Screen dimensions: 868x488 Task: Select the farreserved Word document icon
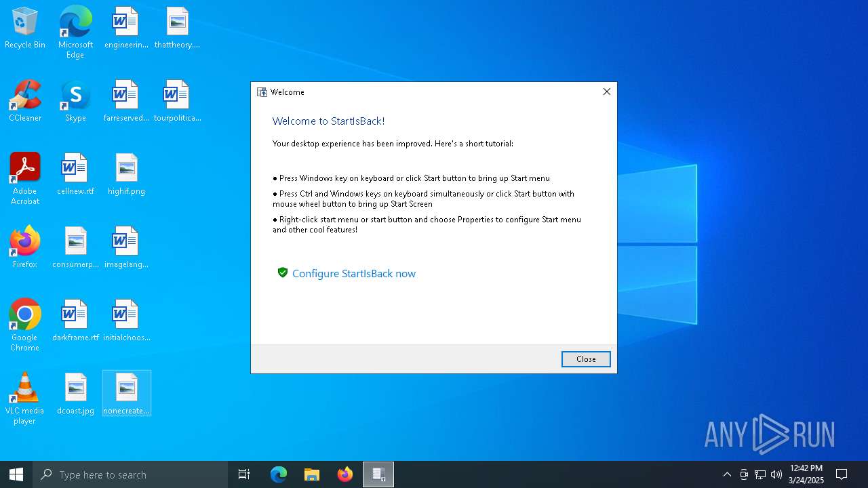(126, 101)
